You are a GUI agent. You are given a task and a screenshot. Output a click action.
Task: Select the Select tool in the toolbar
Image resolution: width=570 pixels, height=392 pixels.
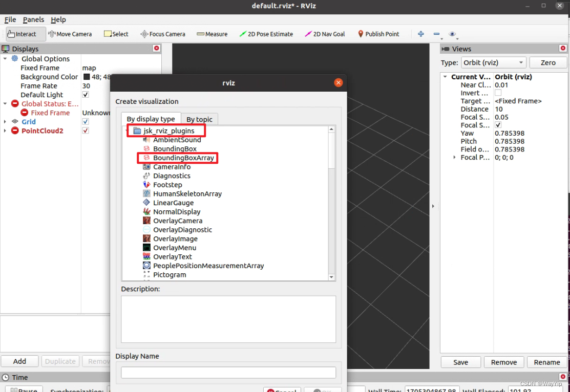(x=116, y=34)
